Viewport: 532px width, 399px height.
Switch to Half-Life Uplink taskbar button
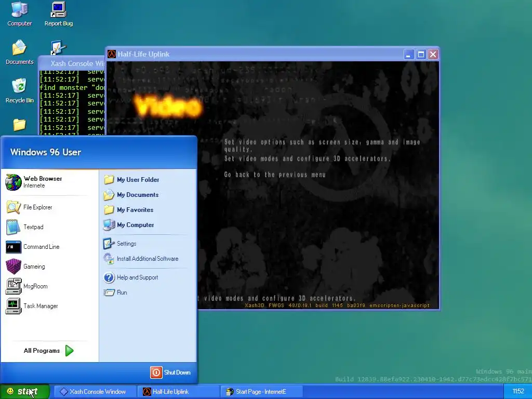[179, 392]
